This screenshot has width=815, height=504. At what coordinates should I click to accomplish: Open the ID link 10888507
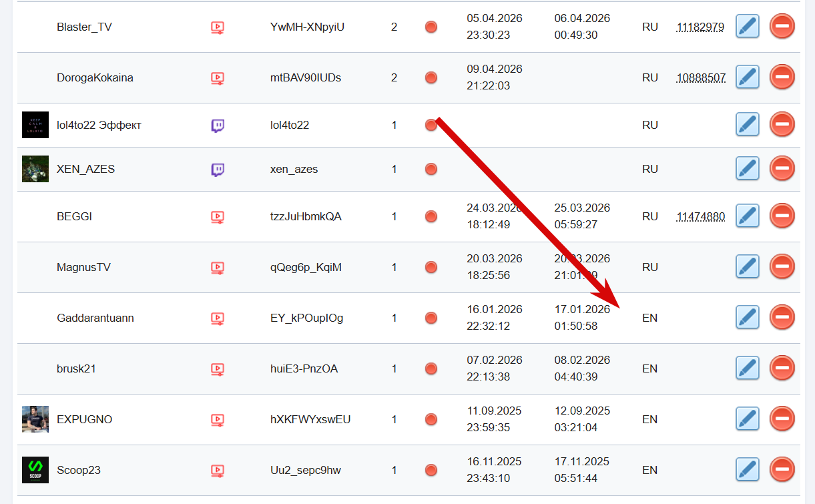click(701, 78)
